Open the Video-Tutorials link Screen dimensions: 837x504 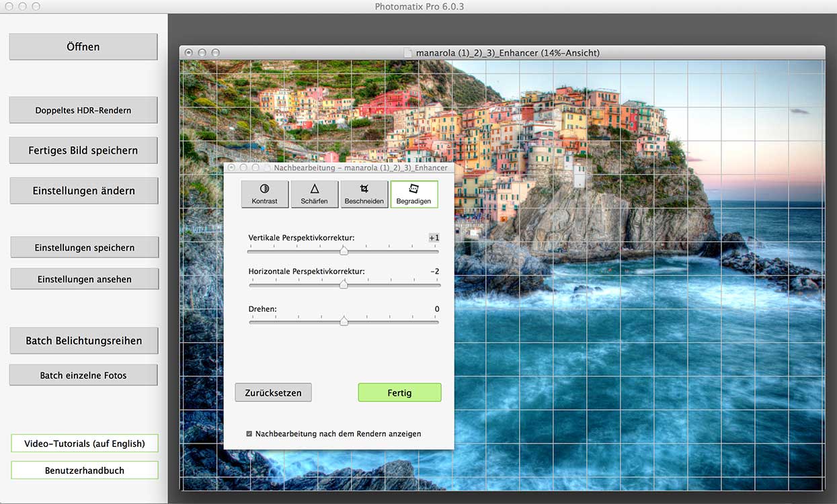[85, 444]
